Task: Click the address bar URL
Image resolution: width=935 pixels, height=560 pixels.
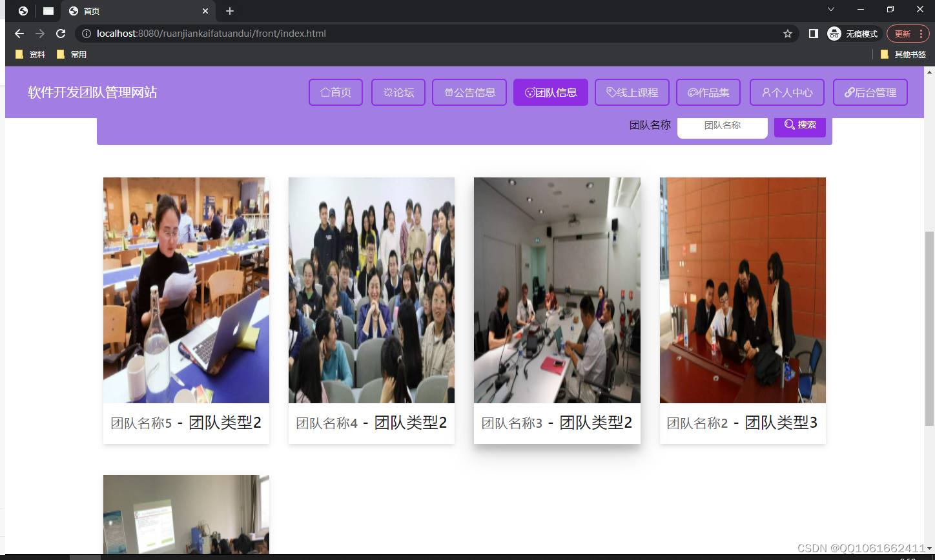Action: click(211, 34)
